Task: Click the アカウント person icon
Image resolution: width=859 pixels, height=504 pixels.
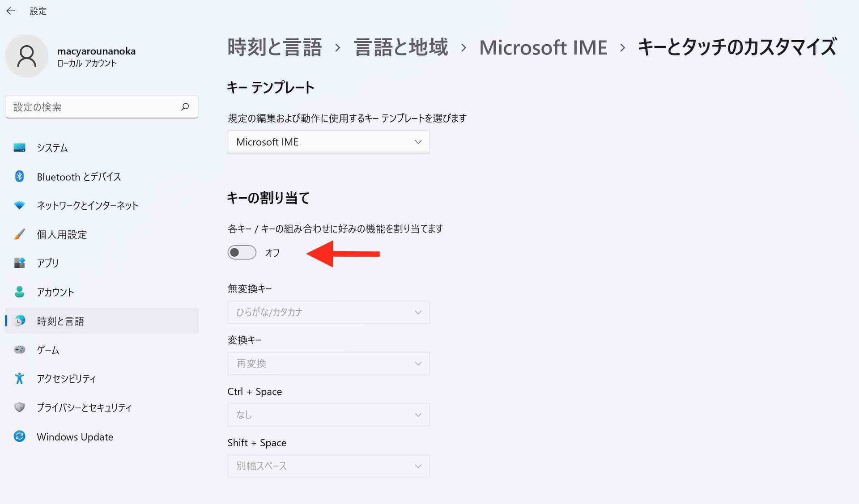Action: (19, 292)
